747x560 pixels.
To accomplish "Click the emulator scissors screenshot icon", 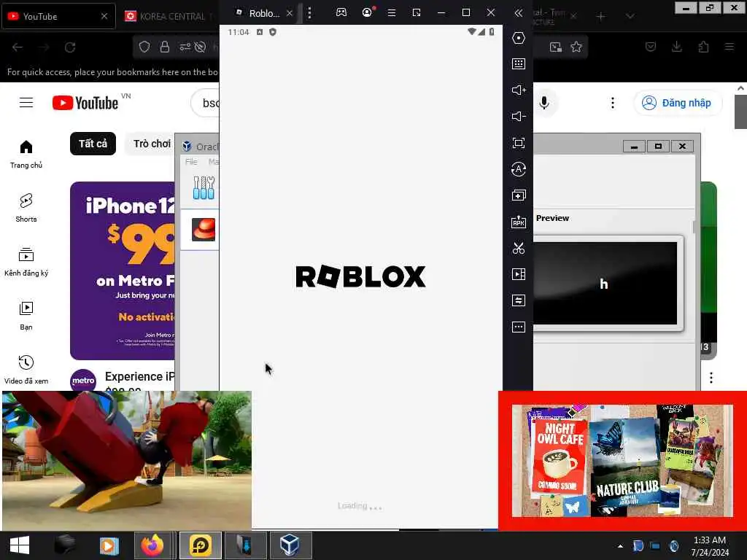I will tap(519, 248).
